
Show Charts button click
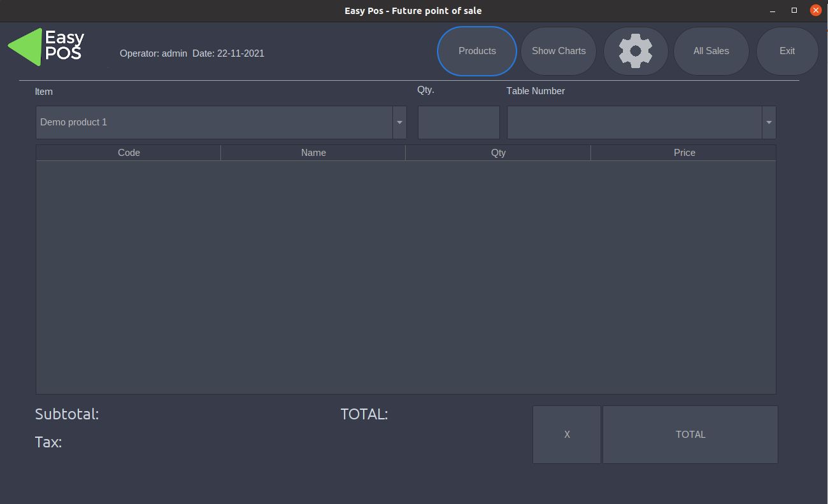[559, 51]
